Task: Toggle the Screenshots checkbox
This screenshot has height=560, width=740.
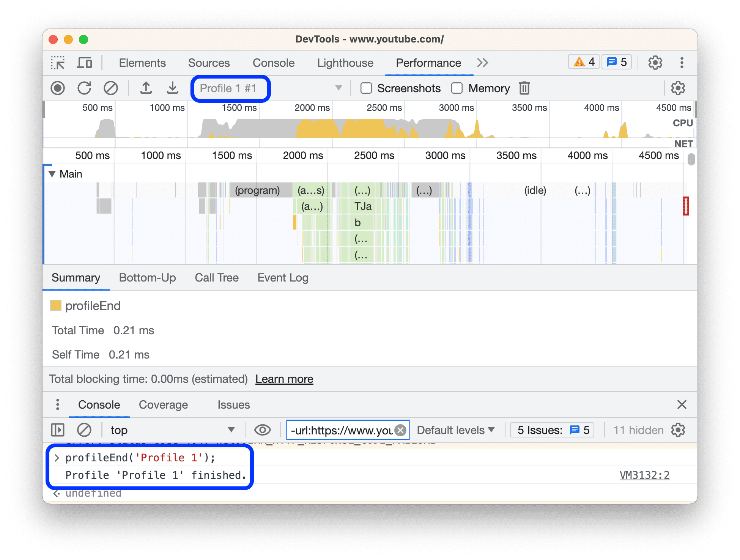Action: click(367, 88)
